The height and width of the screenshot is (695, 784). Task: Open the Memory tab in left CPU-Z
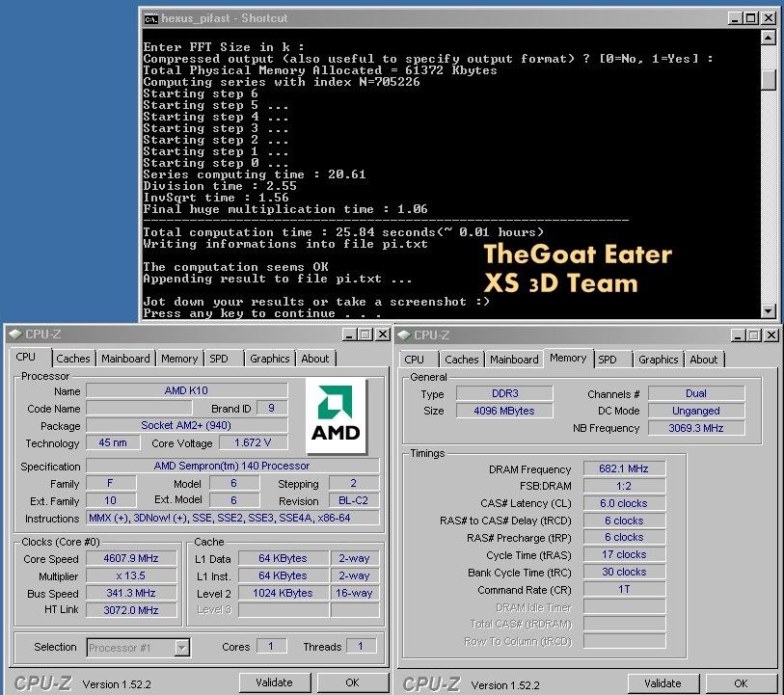coord(179,359)
